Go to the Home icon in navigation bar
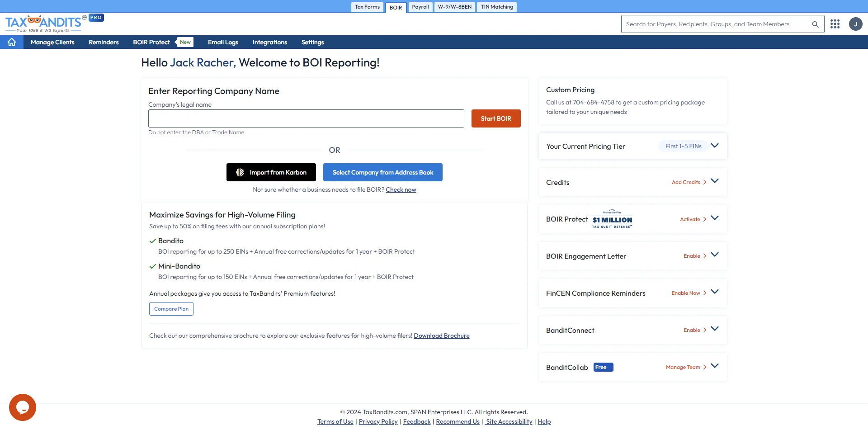 [x=12, y=42]
